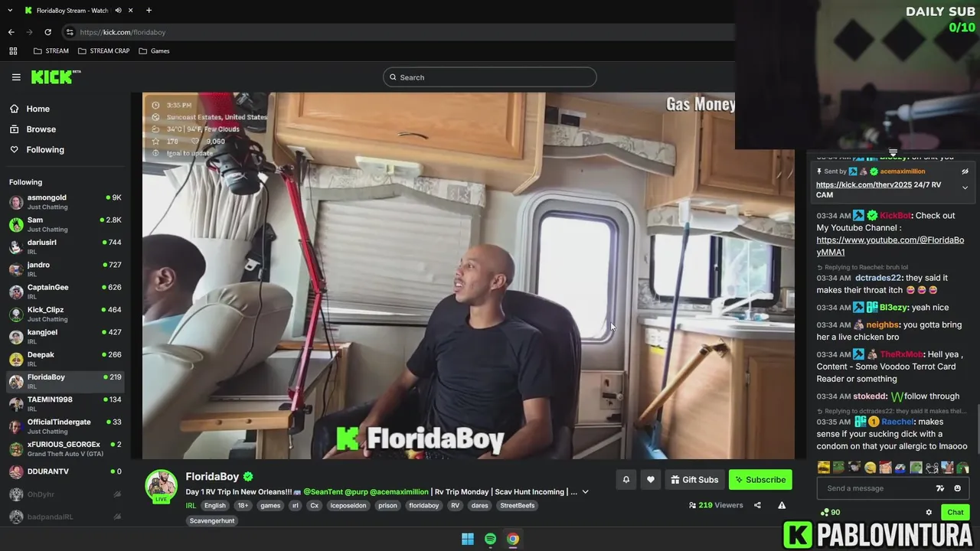
Task: Click the green Chat send button
Action: pos(955,512)
